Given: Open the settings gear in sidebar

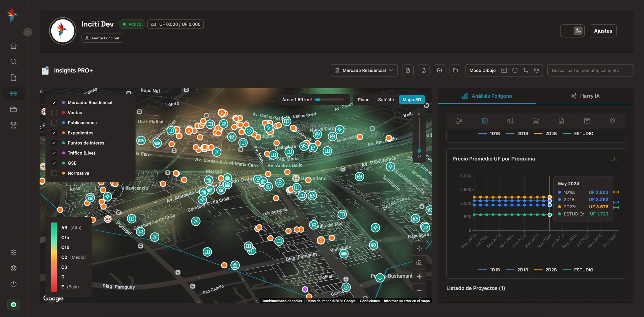Looking at the screenshot, I should coord(13,252).
